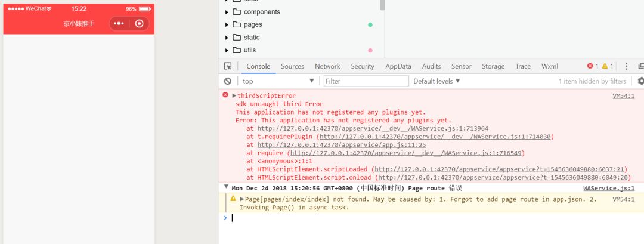
Task: Click the pages folder icon
Action: [x=237, y=24]
